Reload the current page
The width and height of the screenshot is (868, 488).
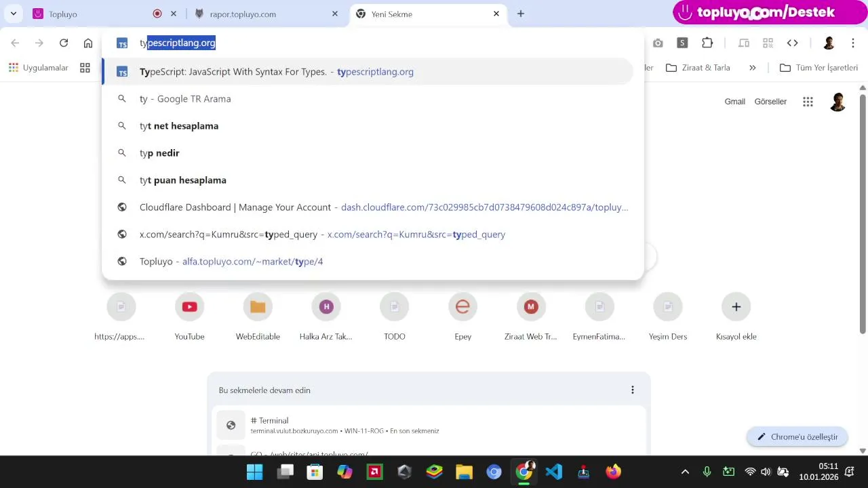(x=64, y=43)
